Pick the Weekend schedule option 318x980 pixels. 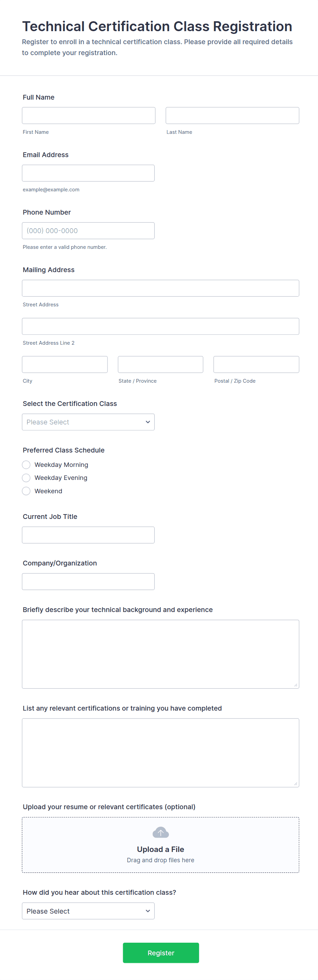point(26,491)
